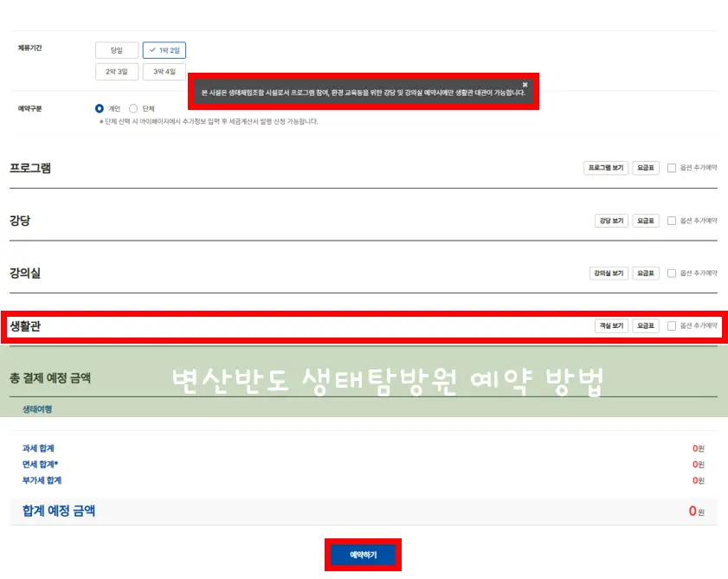Choose the 2박 3일 stay duration
Image resolution: width=728 pixels, height=579 pixels.
116,70
